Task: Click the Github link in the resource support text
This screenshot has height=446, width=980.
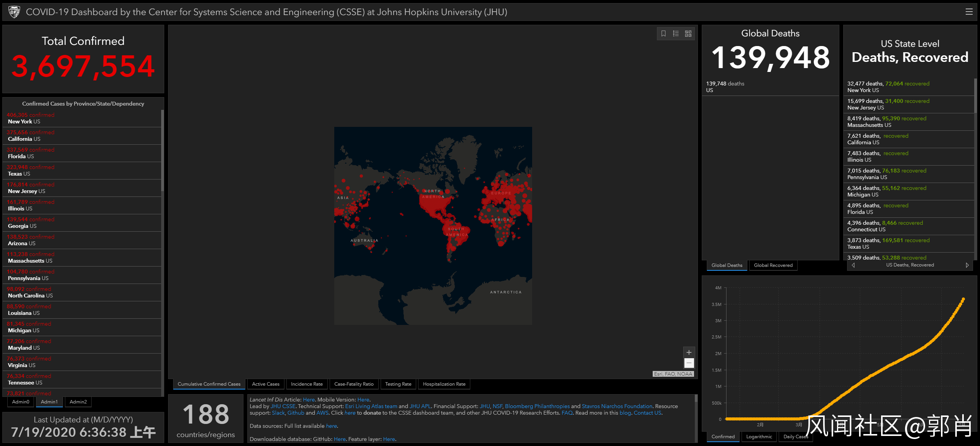Action: (x=296, y=413)
